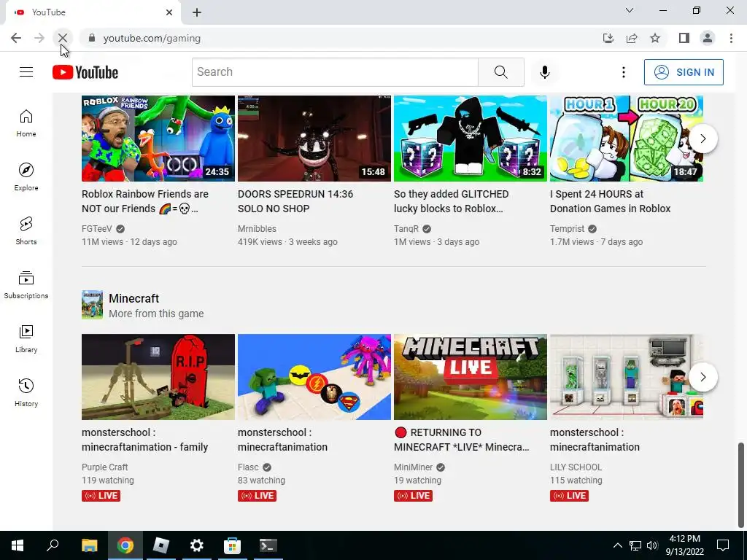This screenshot has height=560, width=747.
Task: Open the Purple Craft channel link
Action: [105, 467]
